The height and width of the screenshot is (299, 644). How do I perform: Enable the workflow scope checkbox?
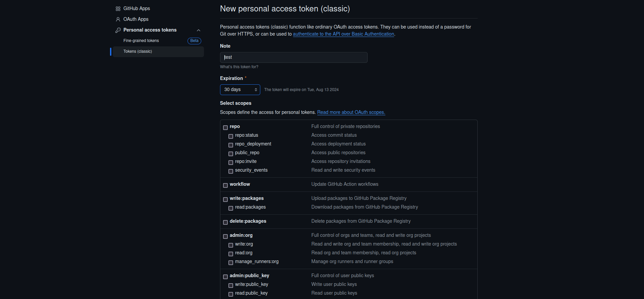click(225, 185)
